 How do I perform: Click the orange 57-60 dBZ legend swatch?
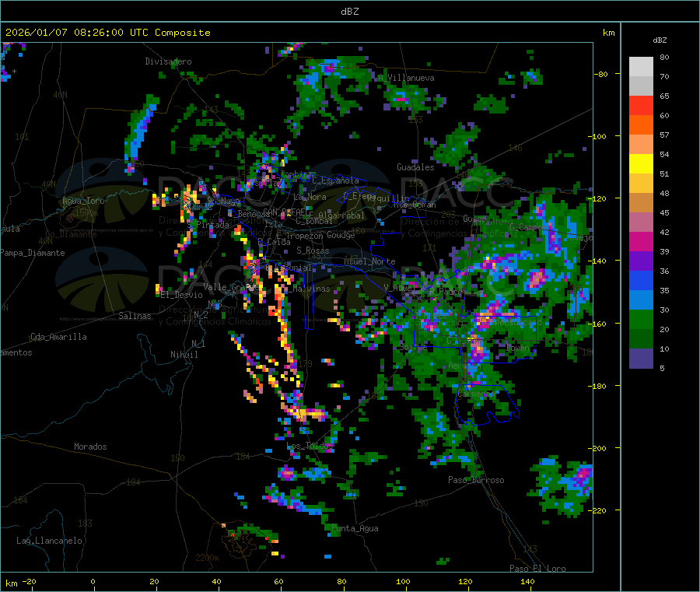tap(641, 125)
